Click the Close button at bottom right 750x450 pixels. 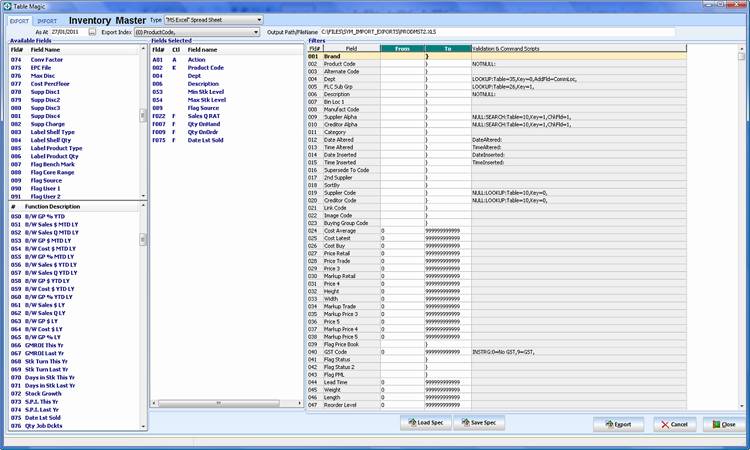pos(725,424)
